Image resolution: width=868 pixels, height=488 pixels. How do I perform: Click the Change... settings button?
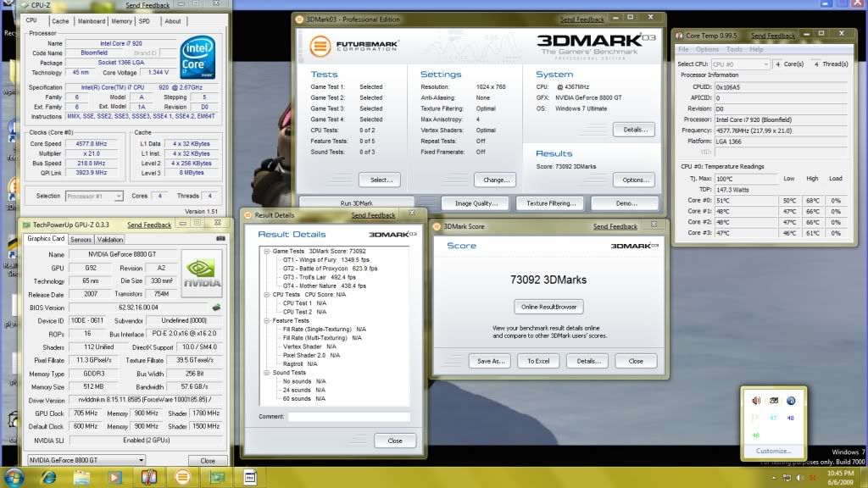(x=496, y=180)
